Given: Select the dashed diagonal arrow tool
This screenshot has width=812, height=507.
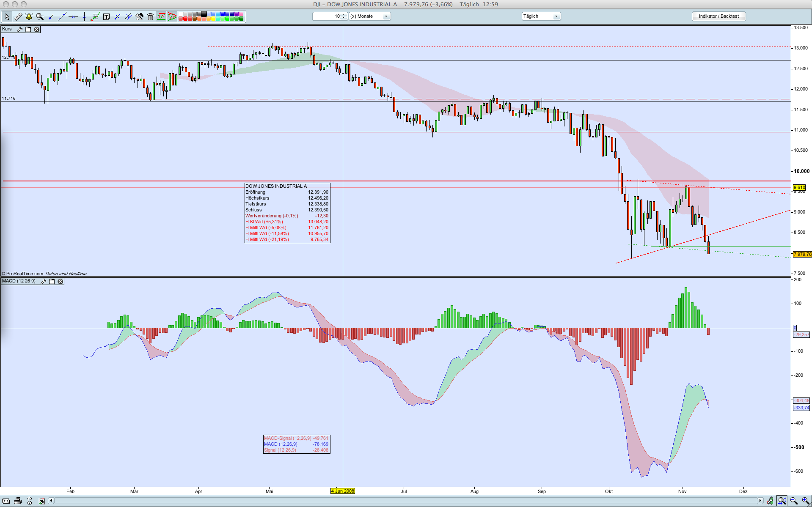Looking at the screenshot, I should tap(117, 16).
